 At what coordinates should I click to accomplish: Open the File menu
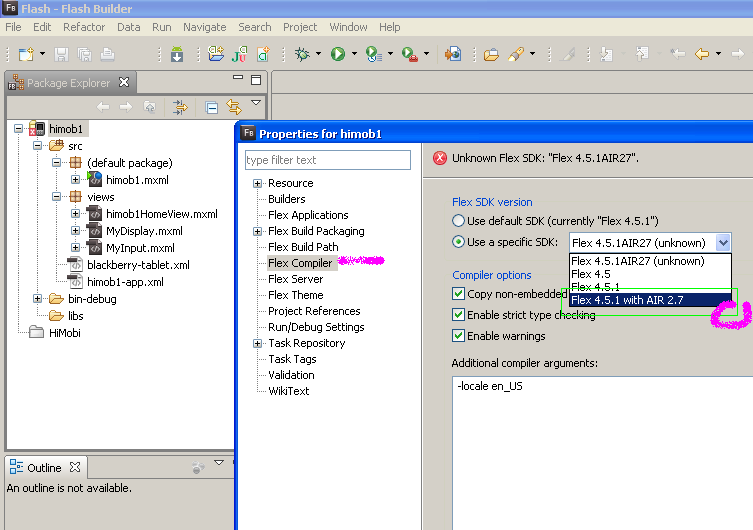tap(13, 27)
